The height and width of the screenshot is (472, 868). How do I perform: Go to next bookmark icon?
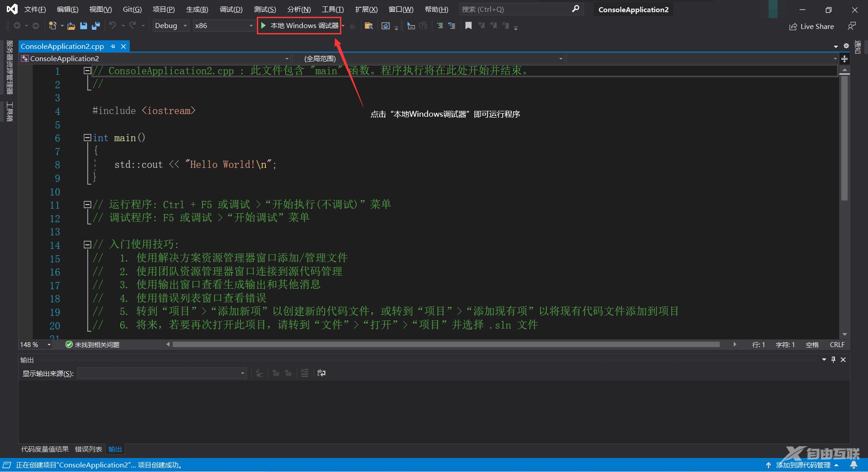coord(493,26)
